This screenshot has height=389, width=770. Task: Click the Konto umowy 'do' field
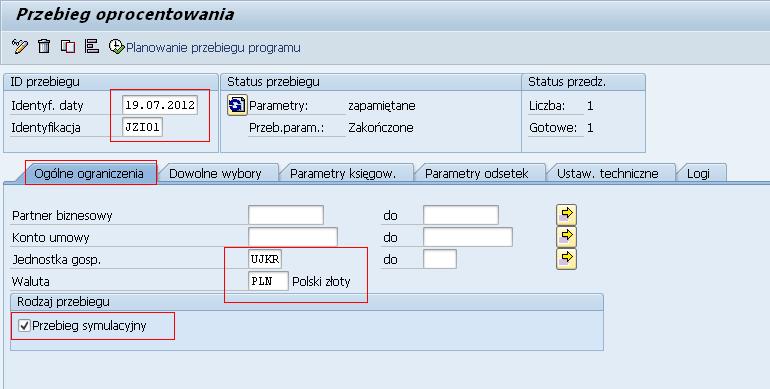pyautogui.click(x=468, y=237)
